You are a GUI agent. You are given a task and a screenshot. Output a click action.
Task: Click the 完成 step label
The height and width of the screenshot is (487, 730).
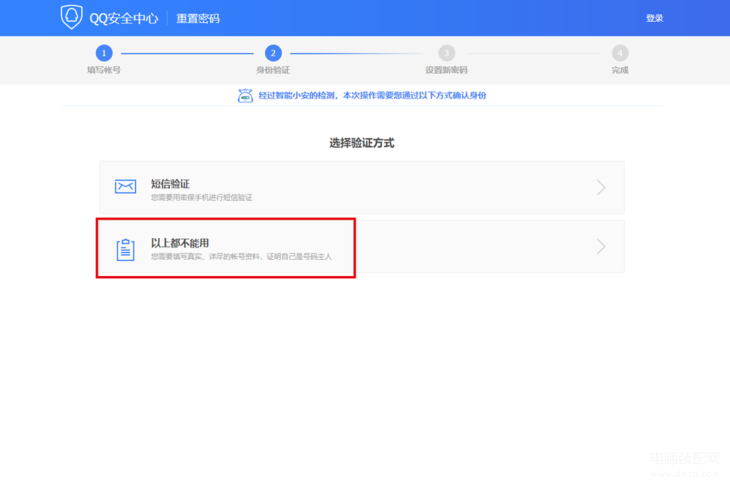click(620, 70)
